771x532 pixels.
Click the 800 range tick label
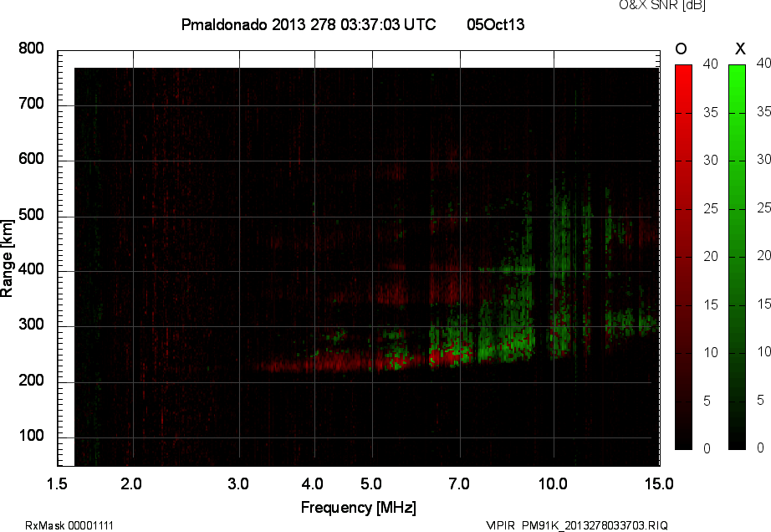click(x=31, y=49)
